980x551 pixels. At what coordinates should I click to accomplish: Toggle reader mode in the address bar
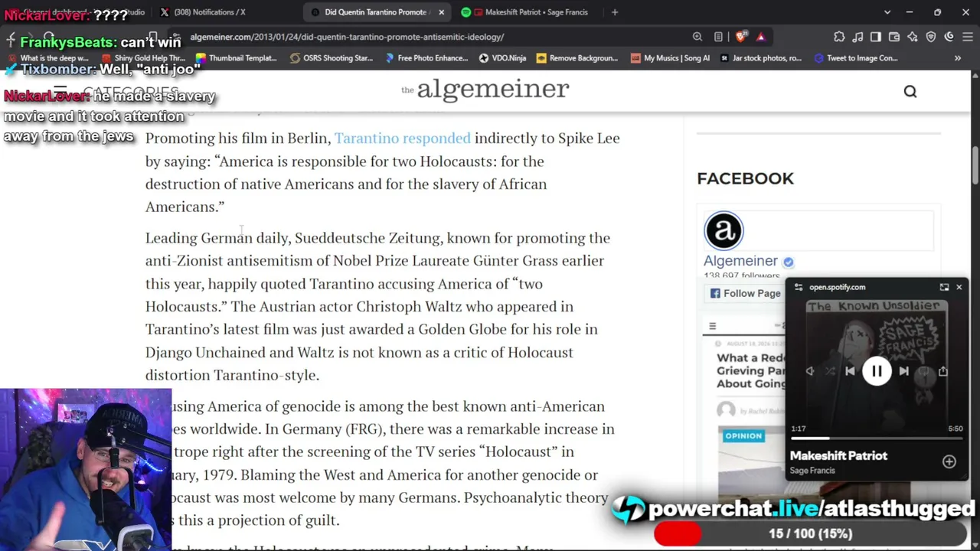pyautogui.click(x=718, y=37)
